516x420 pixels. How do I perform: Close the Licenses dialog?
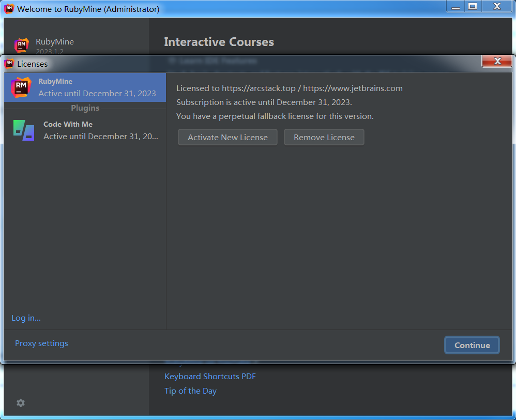[x=497, y=61]
